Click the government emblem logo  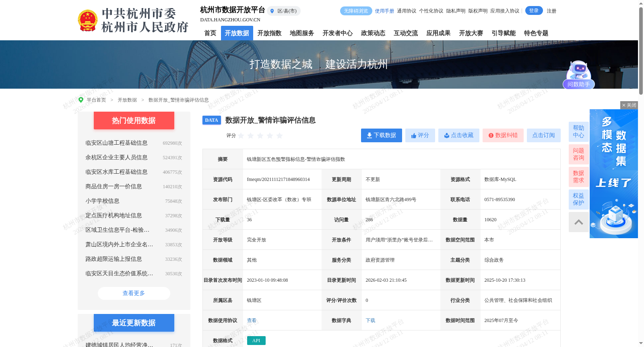click(x=88, y=21)
